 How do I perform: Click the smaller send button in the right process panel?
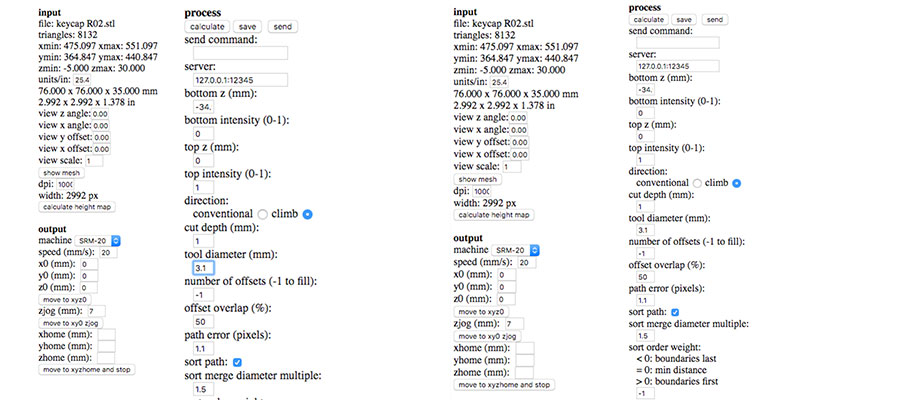coord(715,19)
